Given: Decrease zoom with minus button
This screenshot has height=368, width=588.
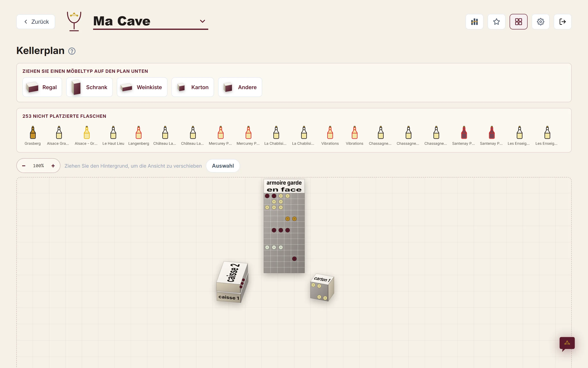Looking at the screenshot, I should click(24, 166).
